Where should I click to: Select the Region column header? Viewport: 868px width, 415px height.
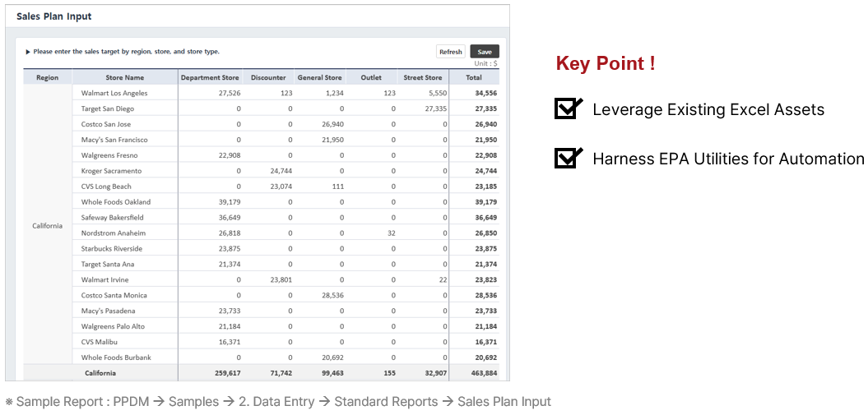(x=48, y=78)
